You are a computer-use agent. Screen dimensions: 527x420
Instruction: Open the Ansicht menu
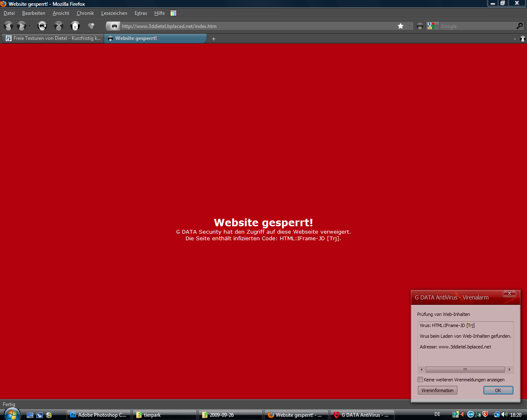(x=61, y=13)
